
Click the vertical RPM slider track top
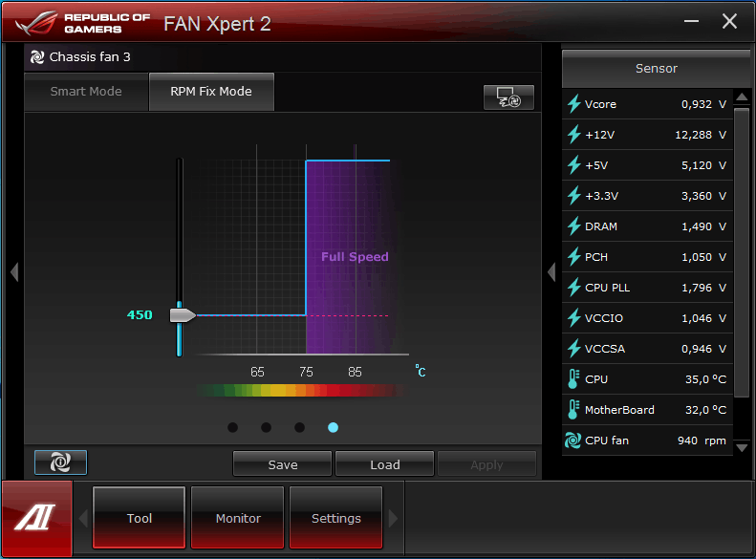coord(180,162)
